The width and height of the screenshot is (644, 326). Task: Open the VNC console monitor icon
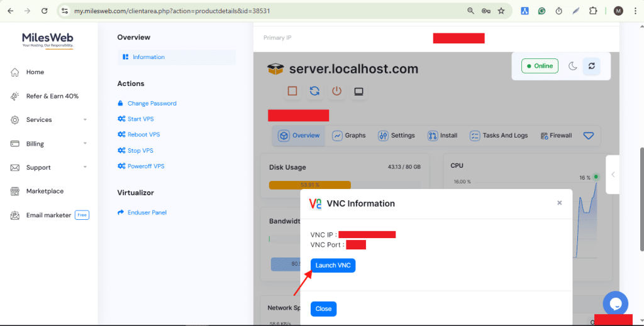[x=358, y=91]
